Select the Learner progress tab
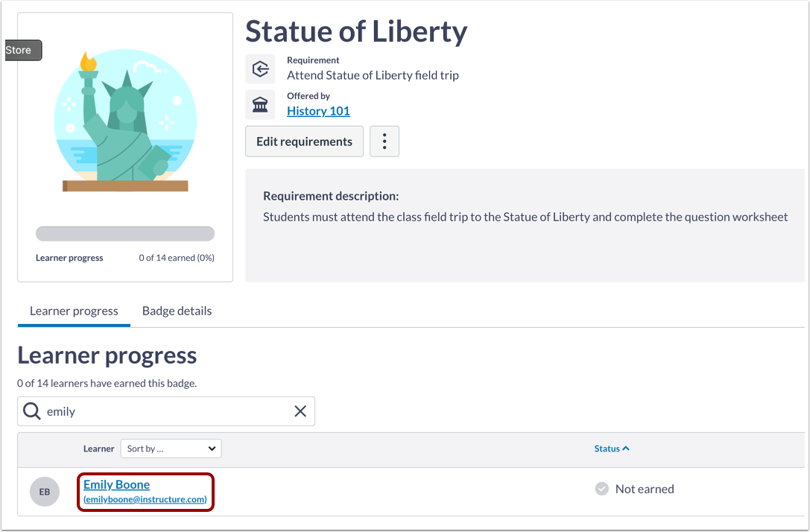Image resolution: width=810 pixels, height=532 pixels. [74, 311]
